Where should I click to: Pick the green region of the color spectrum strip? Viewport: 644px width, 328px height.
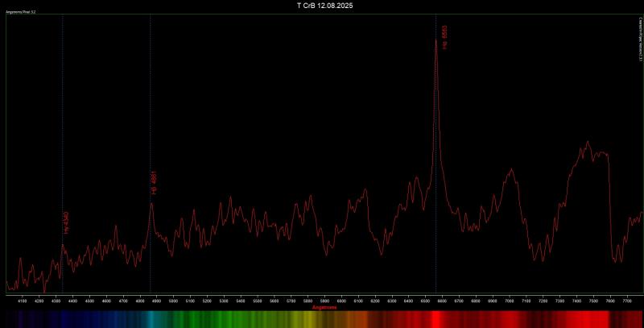click(x=209, y=319)
